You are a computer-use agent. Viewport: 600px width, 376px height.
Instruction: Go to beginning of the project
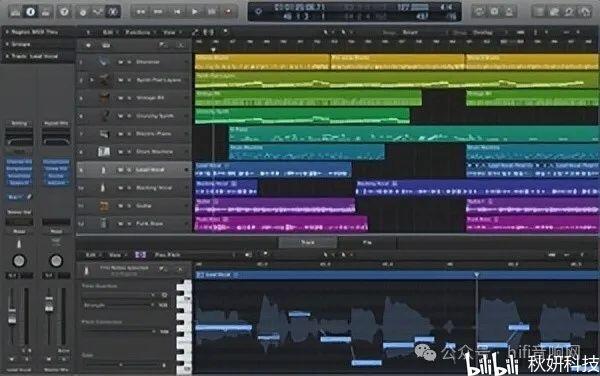[x=177, y=12]
